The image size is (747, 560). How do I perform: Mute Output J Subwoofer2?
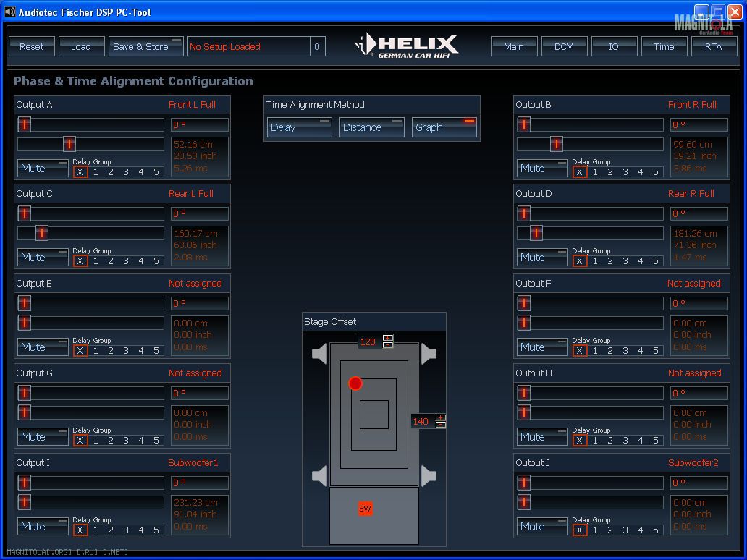[x=542, y=526]
